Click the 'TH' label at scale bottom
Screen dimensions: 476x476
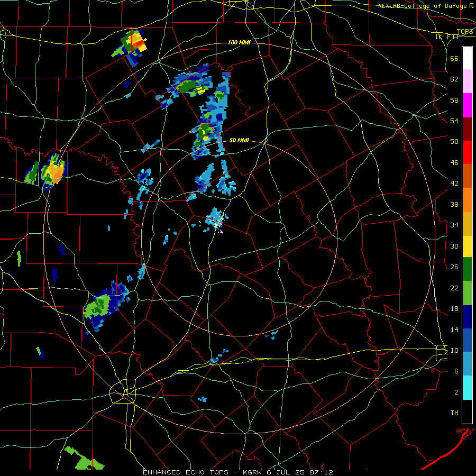click(x=454, y=413)
